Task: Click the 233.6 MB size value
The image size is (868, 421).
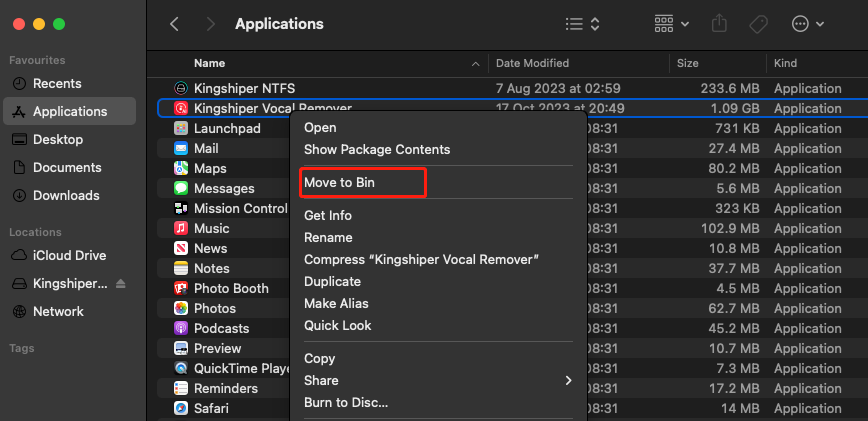Action: 730,89
